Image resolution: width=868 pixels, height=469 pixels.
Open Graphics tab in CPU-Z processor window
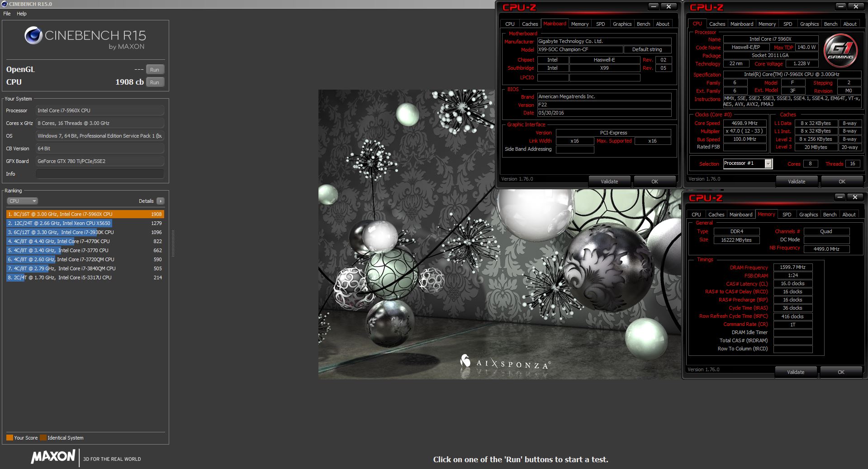coord(809,24)
